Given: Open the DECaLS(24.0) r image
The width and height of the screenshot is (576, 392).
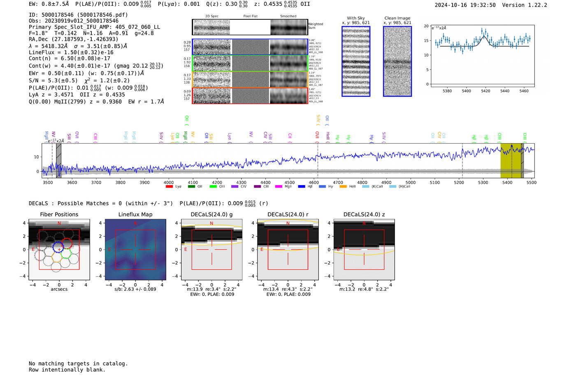Looking at the screenshot, I should [x=288, y=250].
